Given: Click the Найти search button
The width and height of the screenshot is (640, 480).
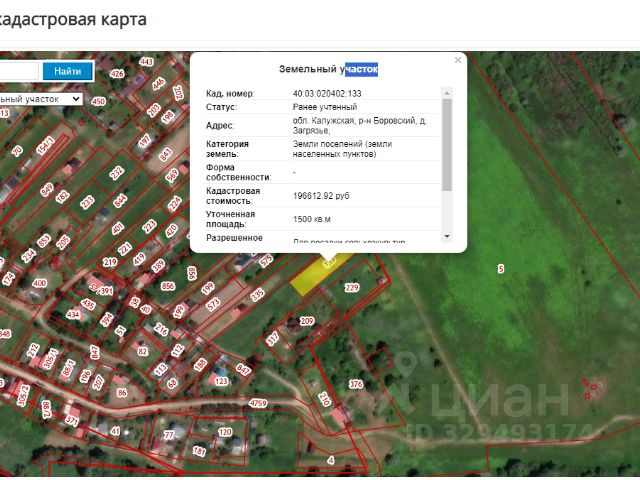Looking at the screenshot, I should point(68,71).
